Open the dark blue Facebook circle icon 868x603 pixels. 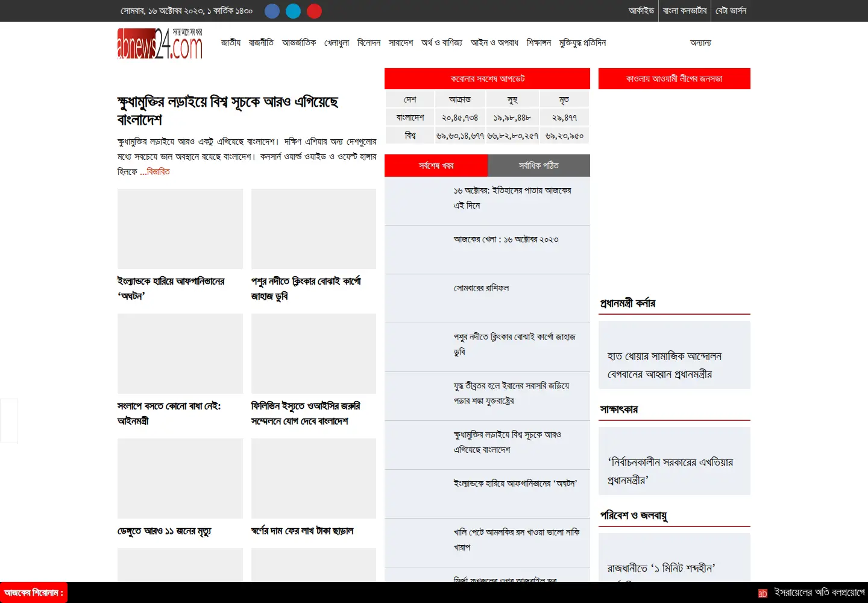272,11
